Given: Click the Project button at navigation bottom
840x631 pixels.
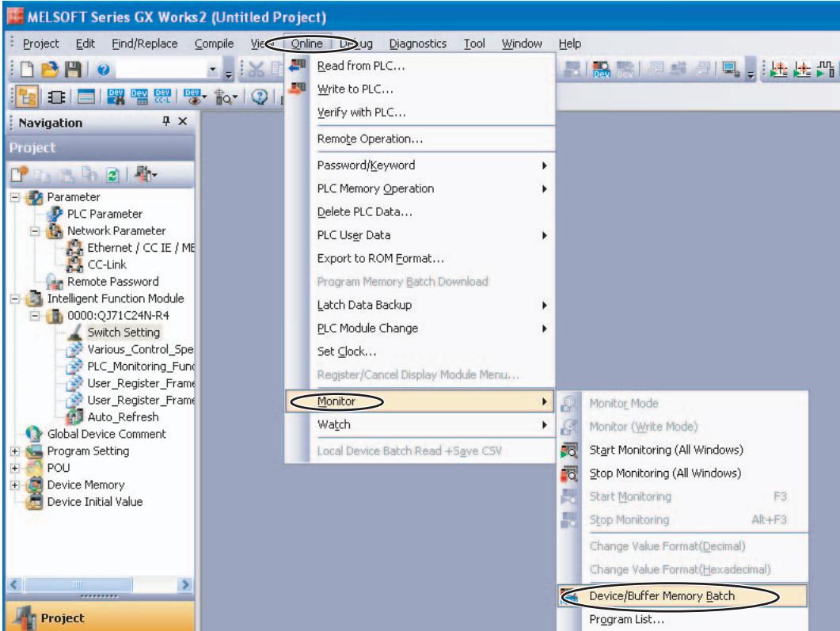Looking at the screenshot, I should pyautogui.click(x=101, y=617).
